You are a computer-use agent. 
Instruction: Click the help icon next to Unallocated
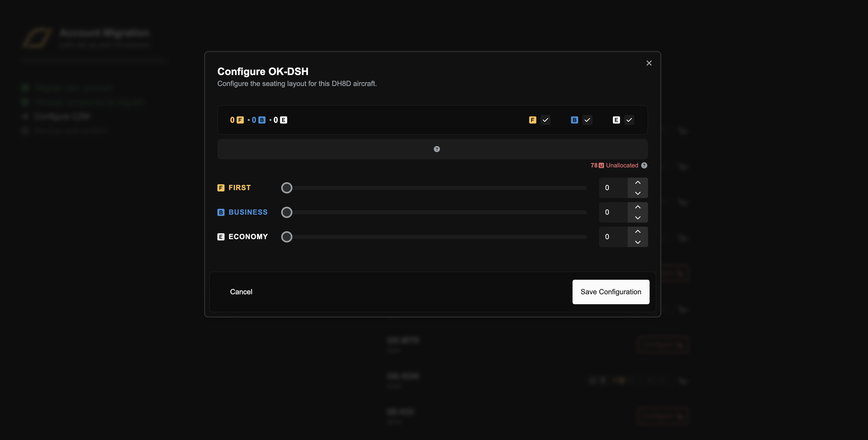pos(644,165)
